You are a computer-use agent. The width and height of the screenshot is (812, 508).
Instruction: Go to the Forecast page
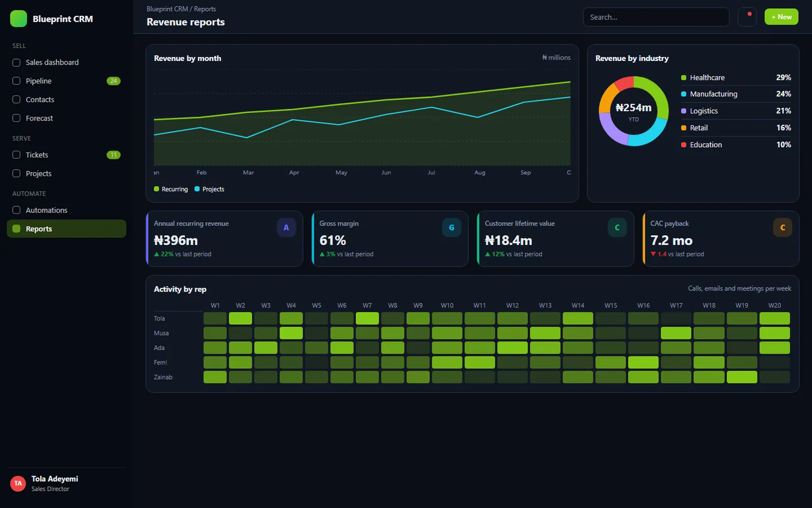coord(66,118)
